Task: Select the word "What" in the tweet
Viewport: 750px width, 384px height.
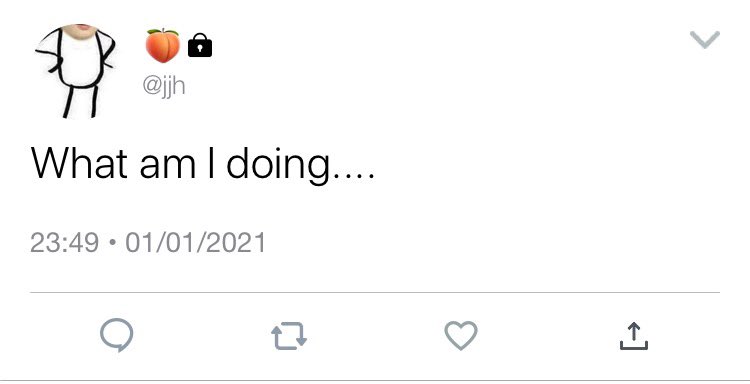Action: click(79, 163)
